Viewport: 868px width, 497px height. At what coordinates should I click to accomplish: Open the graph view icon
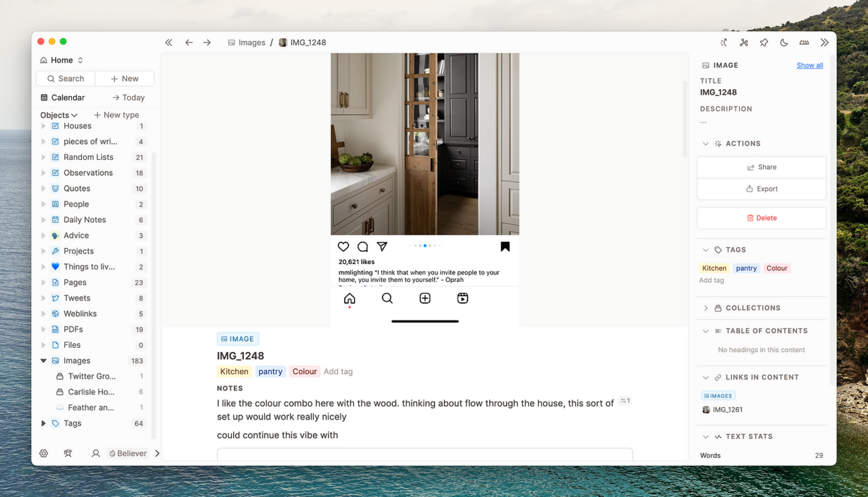(x=744, y=42)
